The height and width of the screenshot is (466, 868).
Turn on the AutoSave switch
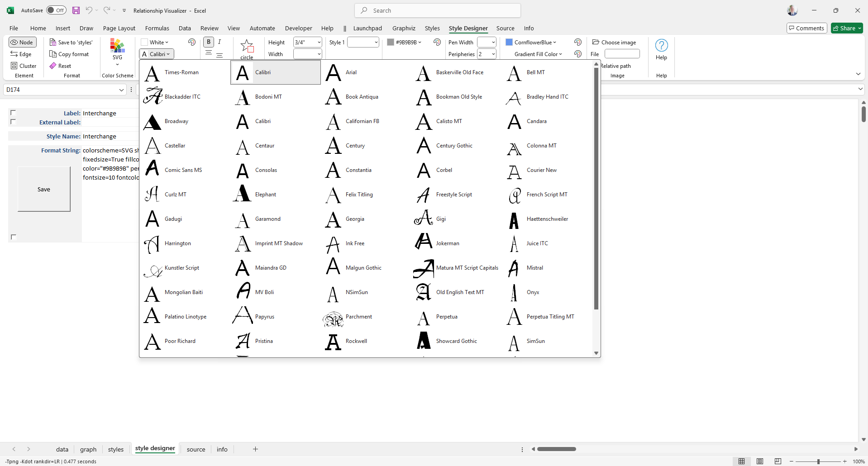(56, 10)
